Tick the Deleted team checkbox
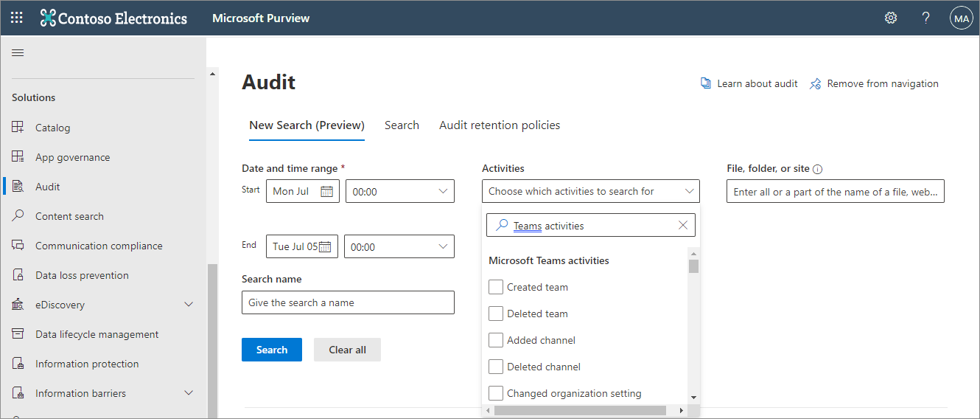The image size is (980, 419). [x=496, y=314]
